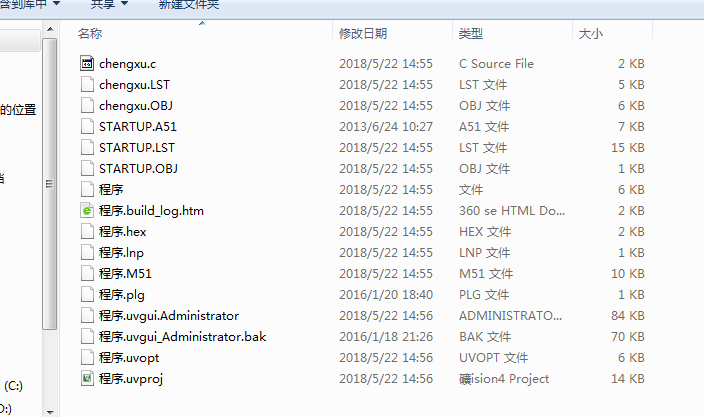Click date 2016/1/18 21:26

point(386,337)
